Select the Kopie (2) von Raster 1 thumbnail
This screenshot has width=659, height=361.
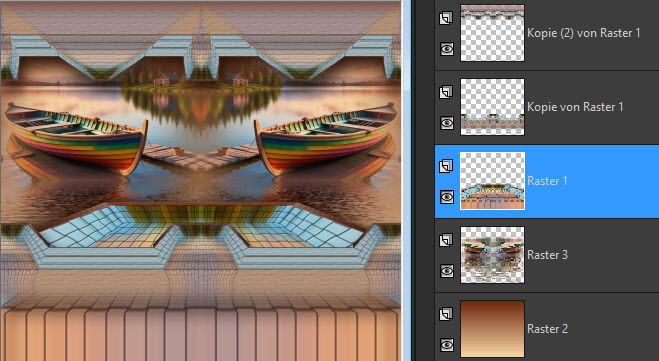coord(493,33)
